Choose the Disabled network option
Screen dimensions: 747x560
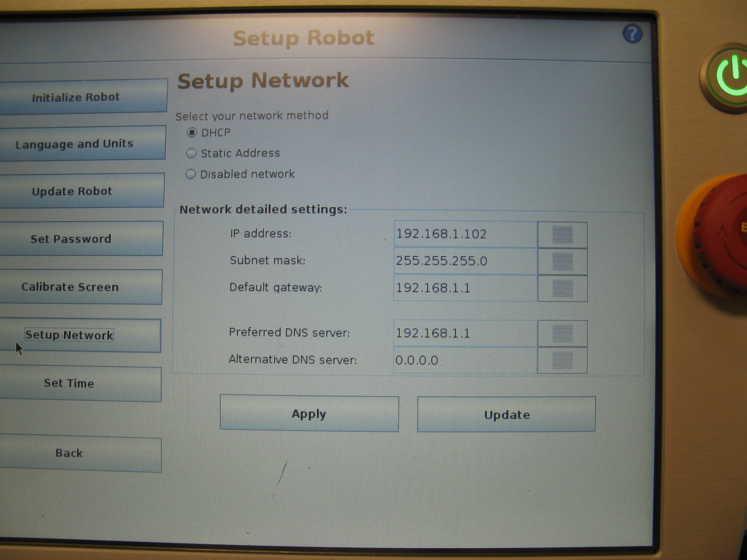pos(190,174)
